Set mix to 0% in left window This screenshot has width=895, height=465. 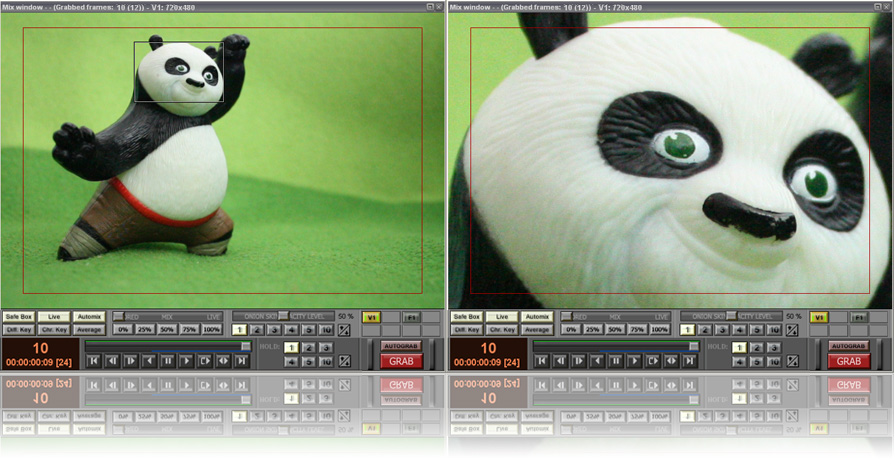click(123, 330)
